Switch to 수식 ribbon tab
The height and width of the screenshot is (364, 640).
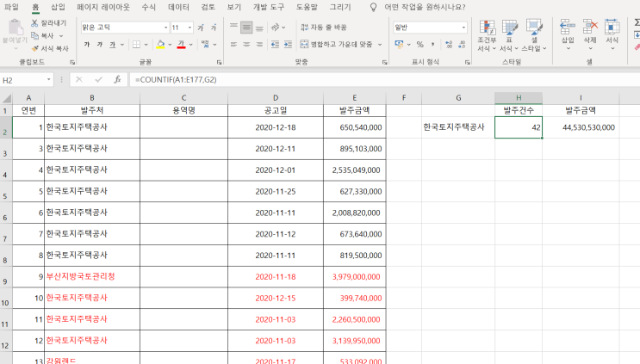(x=148, y=7)
